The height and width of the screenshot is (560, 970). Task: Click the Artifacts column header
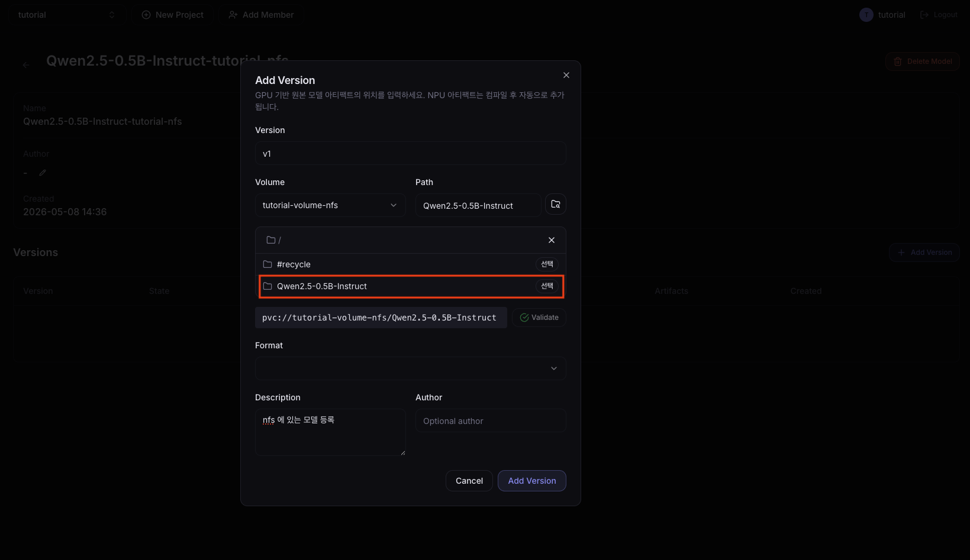[671, 291]
